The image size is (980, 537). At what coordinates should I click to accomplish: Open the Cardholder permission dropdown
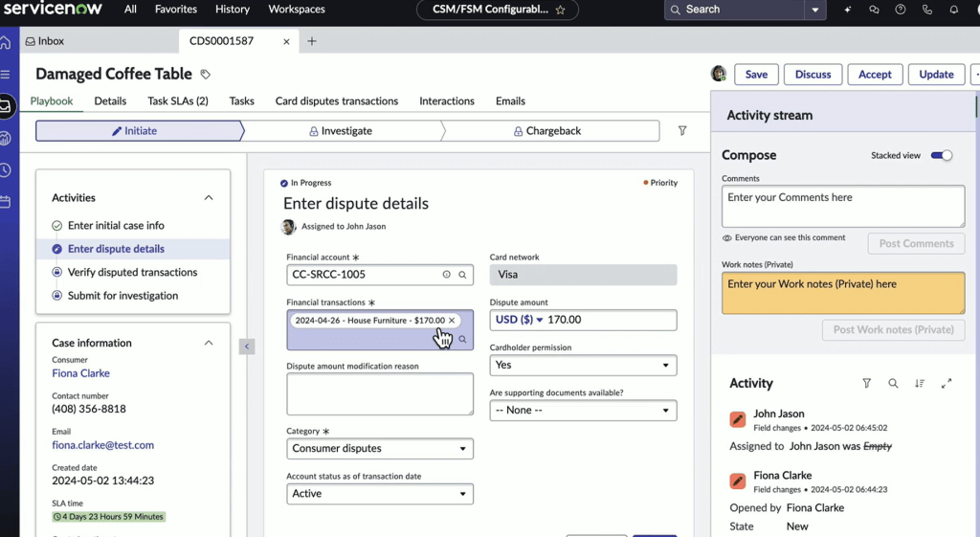(583, 366)
